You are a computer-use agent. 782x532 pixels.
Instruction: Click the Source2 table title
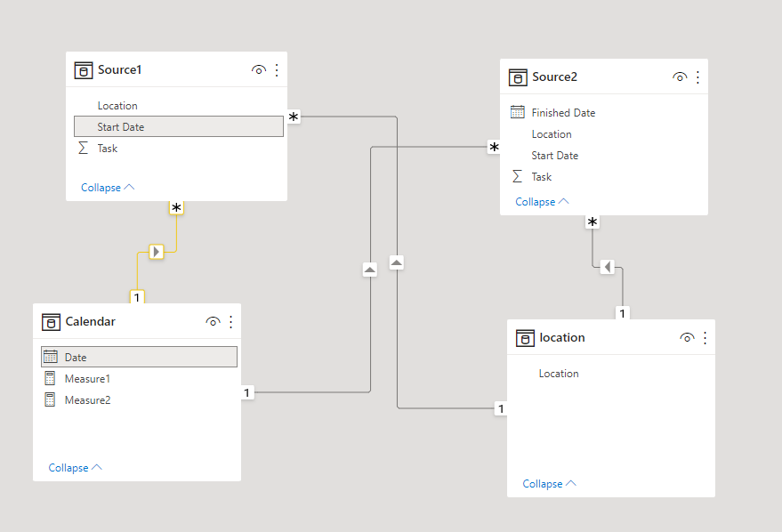point(554,77)
